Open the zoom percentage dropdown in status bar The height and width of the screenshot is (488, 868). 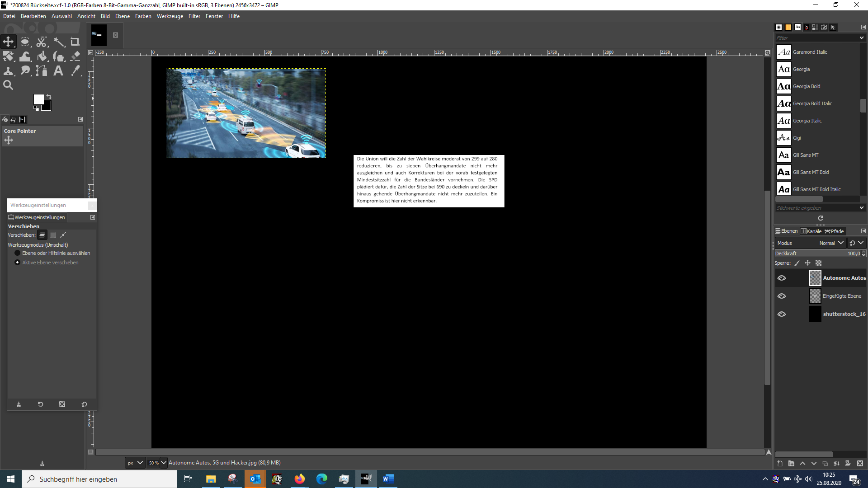[164, 463]
